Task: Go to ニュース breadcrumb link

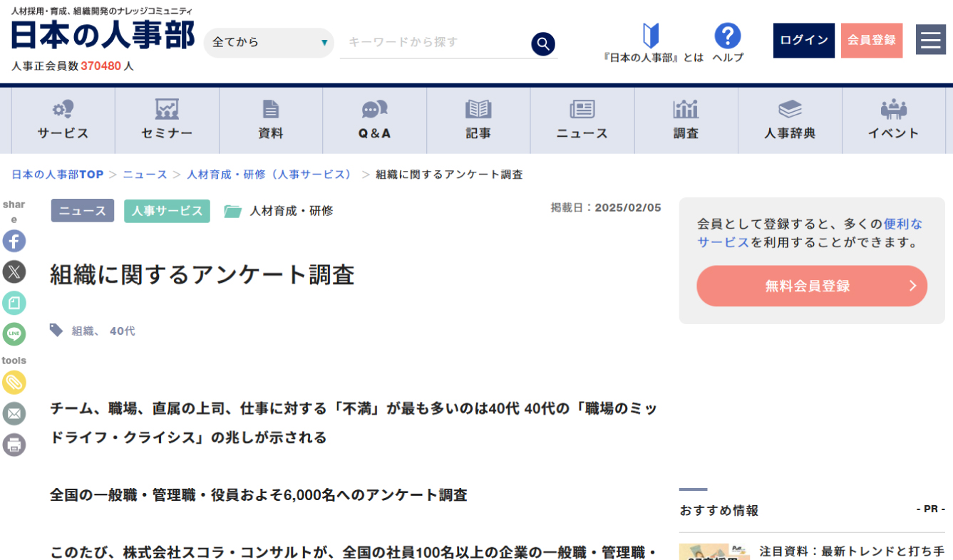Action: [145, 175]
